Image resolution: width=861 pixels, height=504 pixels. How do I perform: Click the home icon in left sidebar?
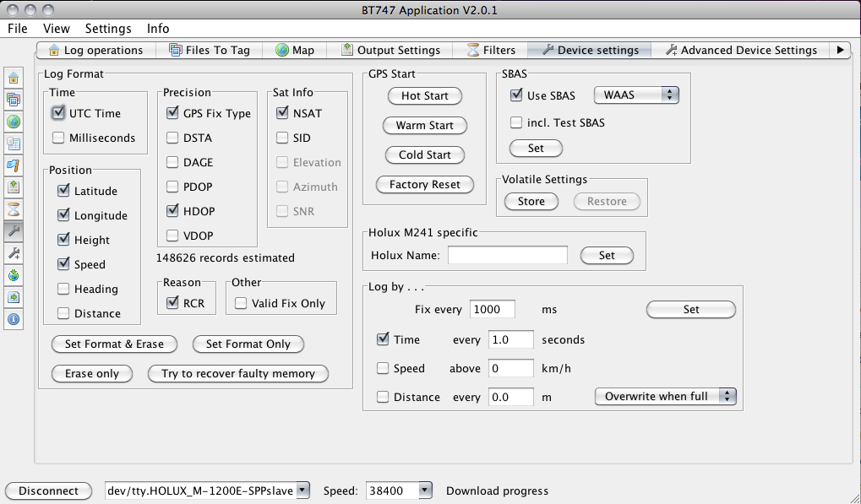(x=14, y=78)
